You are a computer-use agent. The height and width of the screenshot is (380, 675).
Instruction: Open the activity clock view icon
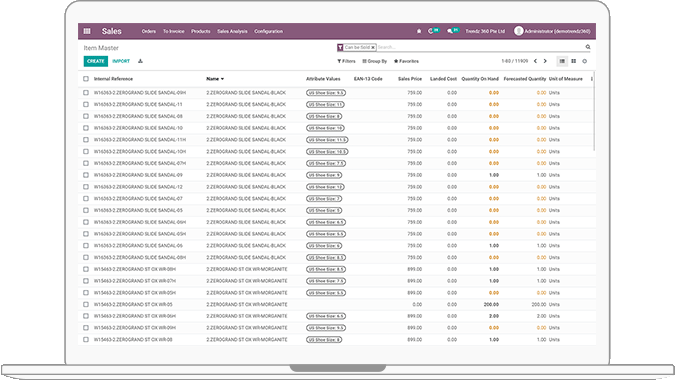(585, 61)
